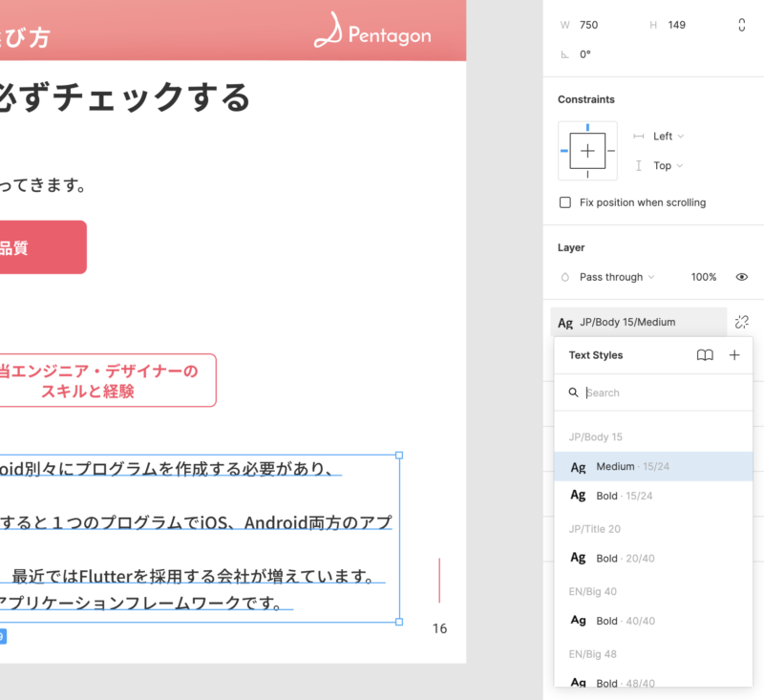Click the detach style icon
764x700 pixels.
(x=742, y=323)
